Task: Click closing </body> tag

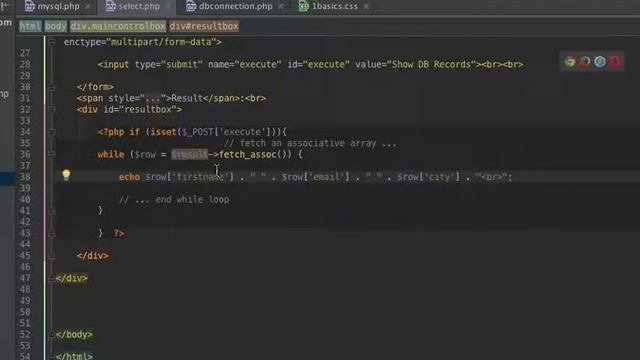Action: pyautogui.click(x=74, y=335)
